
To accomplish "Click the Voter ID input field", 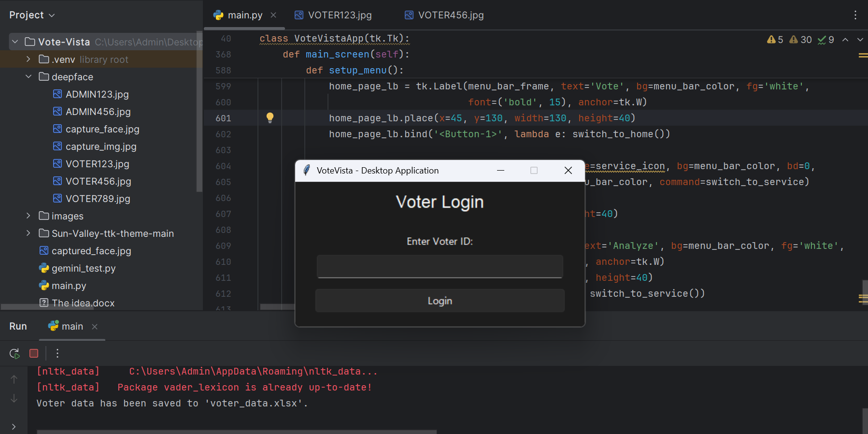I will pyautogui.click(x=440, y=266).
